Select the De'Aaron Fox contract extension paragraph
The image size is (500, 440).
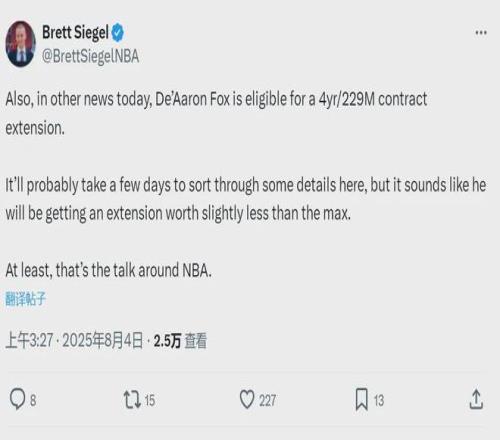216,113
